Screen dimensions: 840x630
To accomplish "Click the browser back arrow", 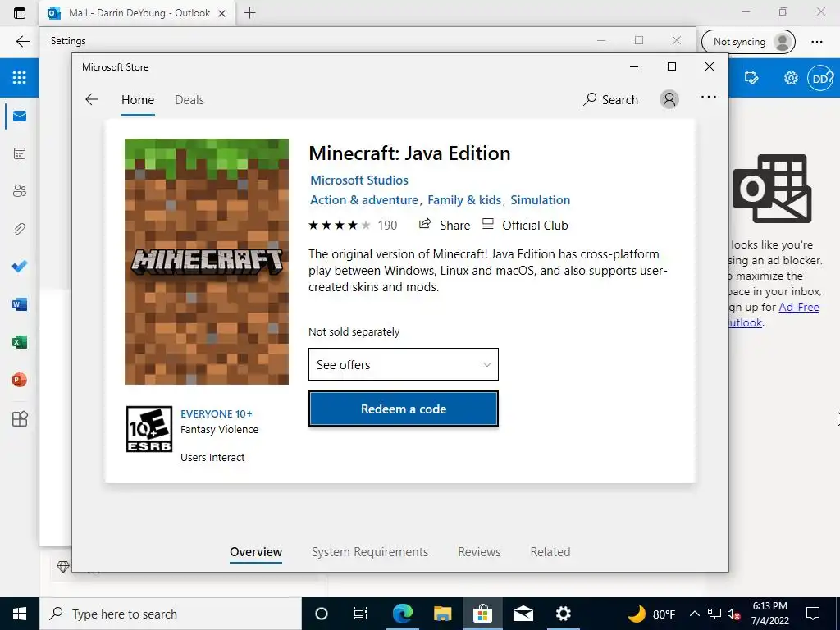I will coord(22,41).
